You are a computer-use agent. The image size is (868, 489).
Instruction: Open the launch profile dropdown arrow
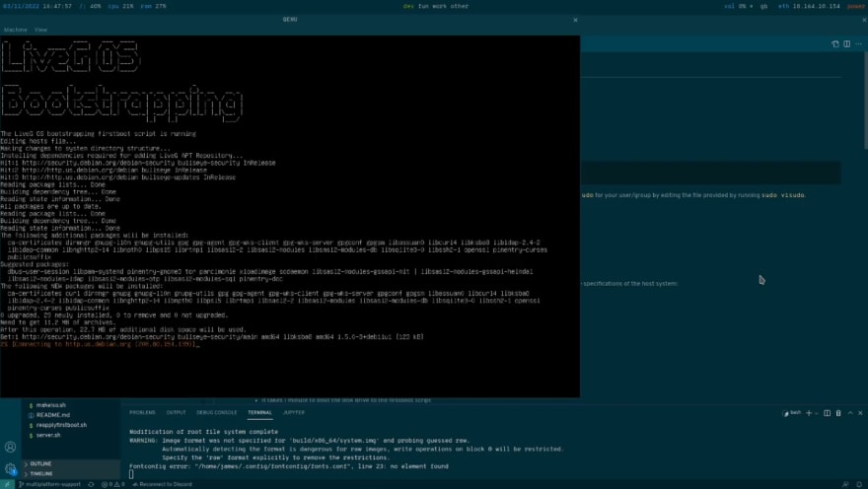[816, 413]
